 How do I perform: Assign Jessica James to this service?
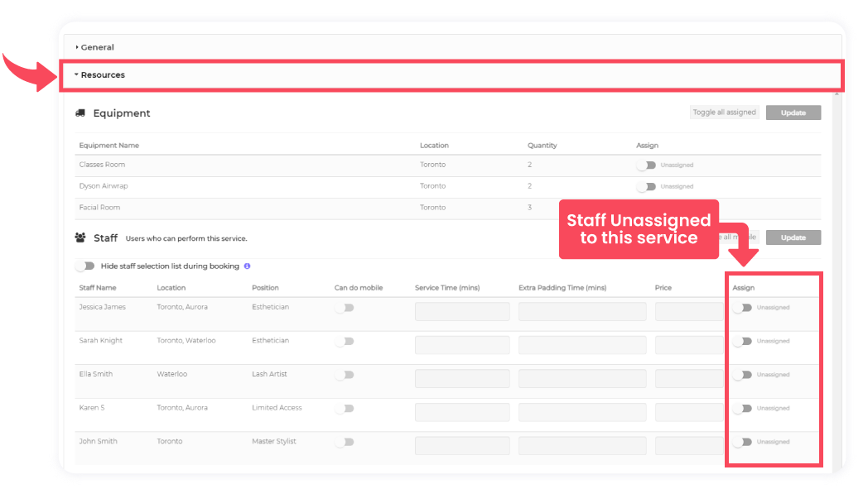[x=742, y=308]
